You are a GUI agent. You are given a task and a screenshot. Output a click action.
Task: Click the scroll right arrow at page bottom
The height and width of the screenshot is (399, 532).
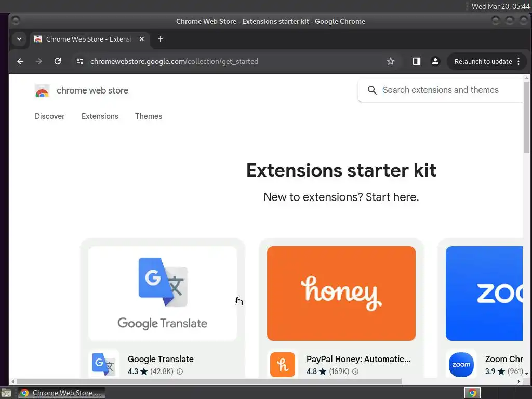click(519, 382)
